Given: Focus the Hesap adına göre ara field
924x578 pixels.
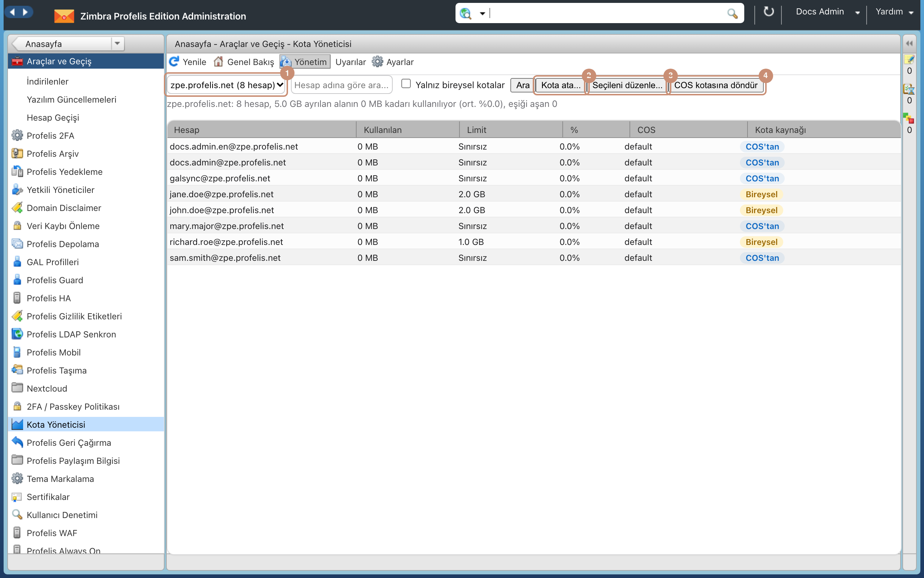Looking at the screenshot, I should [x=341, y=85].
